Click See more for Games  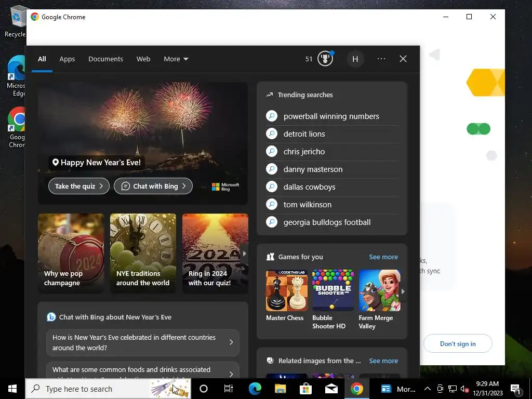point(383,257)
